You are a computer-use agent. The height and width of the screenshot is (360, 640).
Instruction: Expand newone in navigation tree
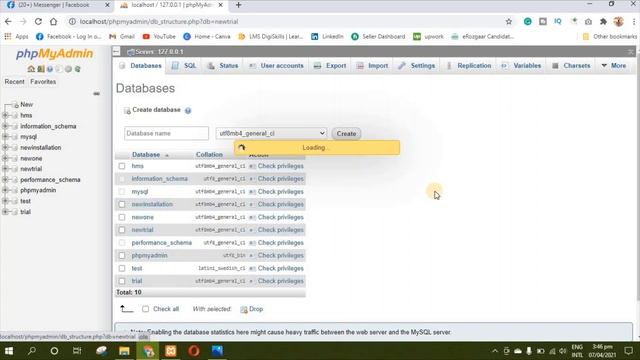click(x=5, y=158)
